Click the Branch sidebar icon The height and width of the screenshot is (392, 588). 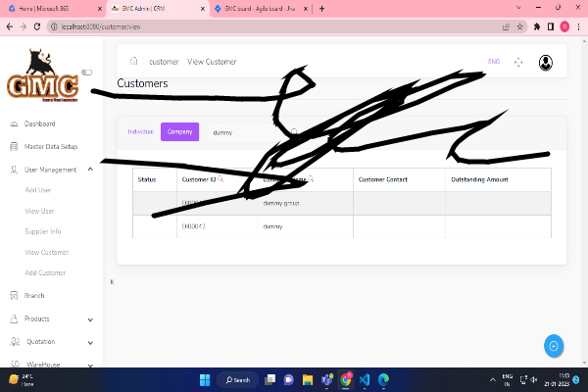[14, 295]
